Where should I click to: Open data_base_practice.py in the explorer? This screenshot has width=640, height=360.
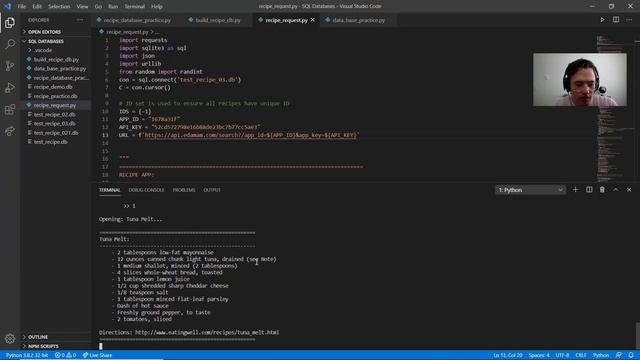coord(60,69)
